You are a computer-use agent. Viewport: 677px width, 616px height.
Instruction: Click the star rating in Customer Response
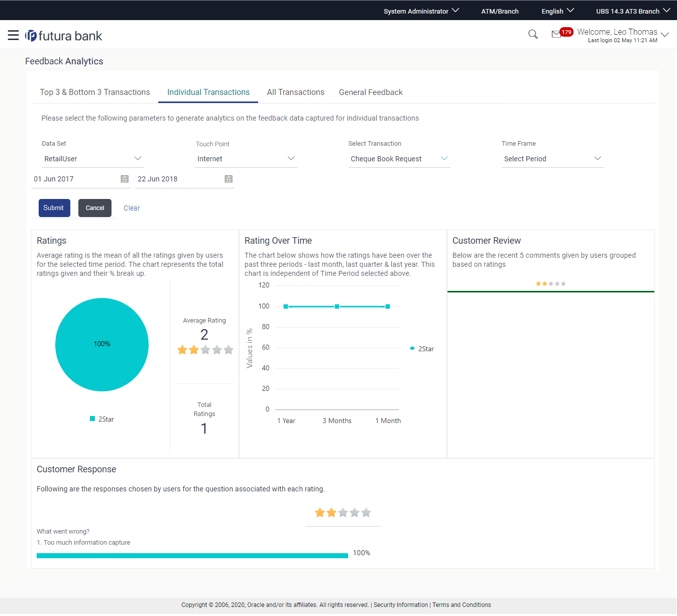click(343, 512)
